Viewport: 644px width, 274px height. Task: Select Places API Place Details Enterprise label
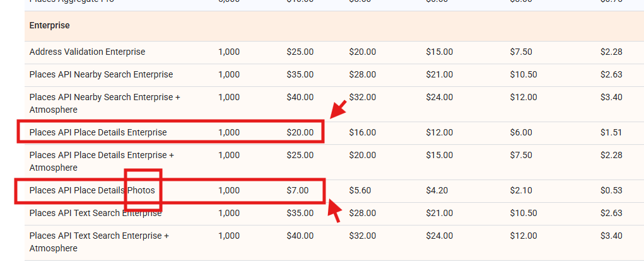point(98,132)
